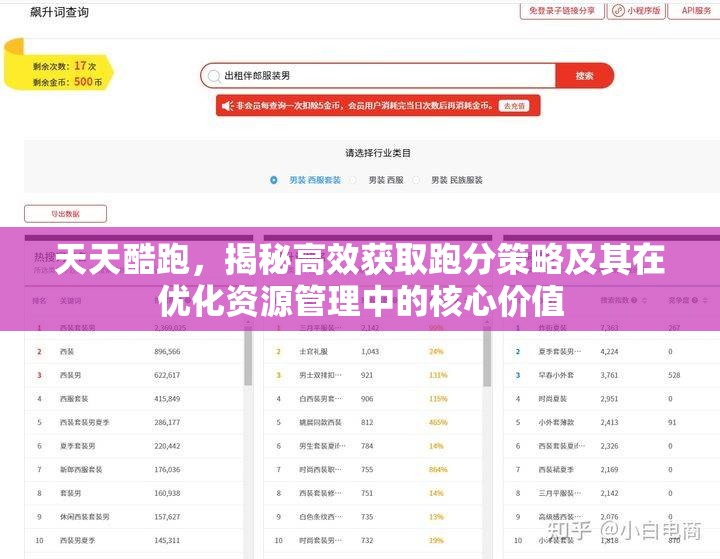Select keyword 西装裙夏季
Image resolution: width=720 pixels, height=559 pixels.
556,469
